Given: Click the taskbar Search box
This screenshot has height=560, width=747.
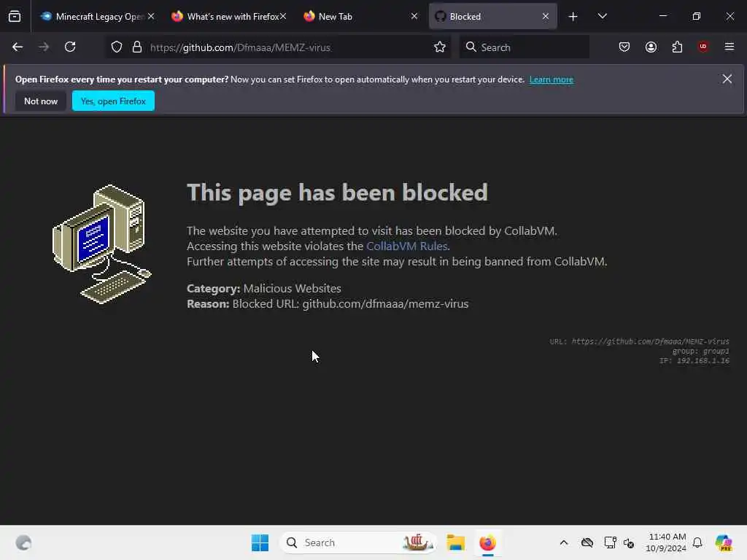Looking at the screenshot, I should 357,542.
